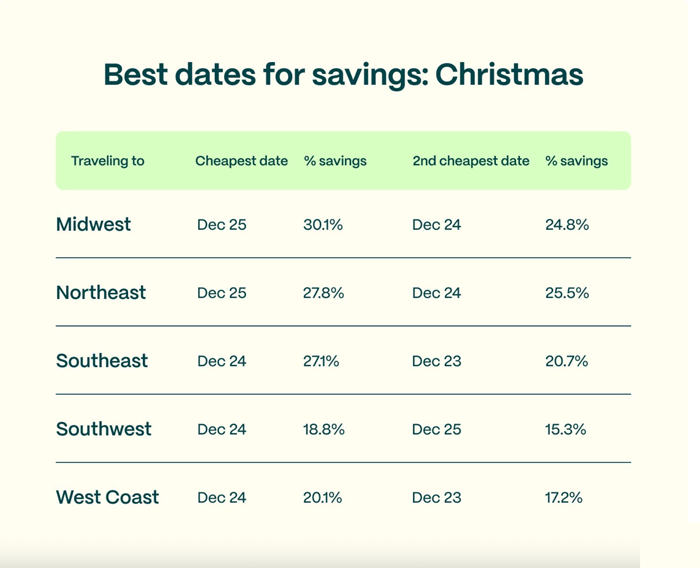Click the Northeast row label
The height and width of the screenshot is (568, 700).
point(101,293)
